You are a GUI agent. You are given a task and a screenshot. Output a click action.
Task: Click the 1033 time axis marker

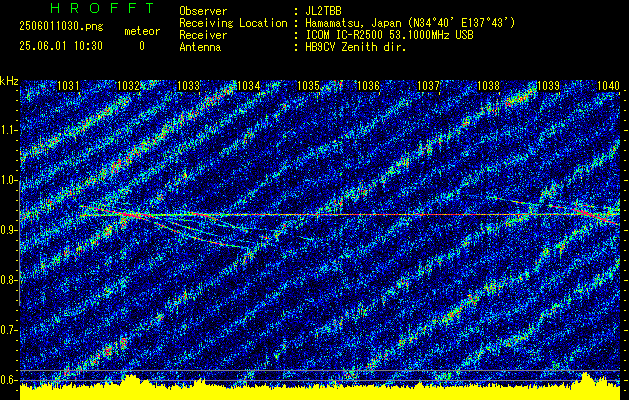coord(188,86)
